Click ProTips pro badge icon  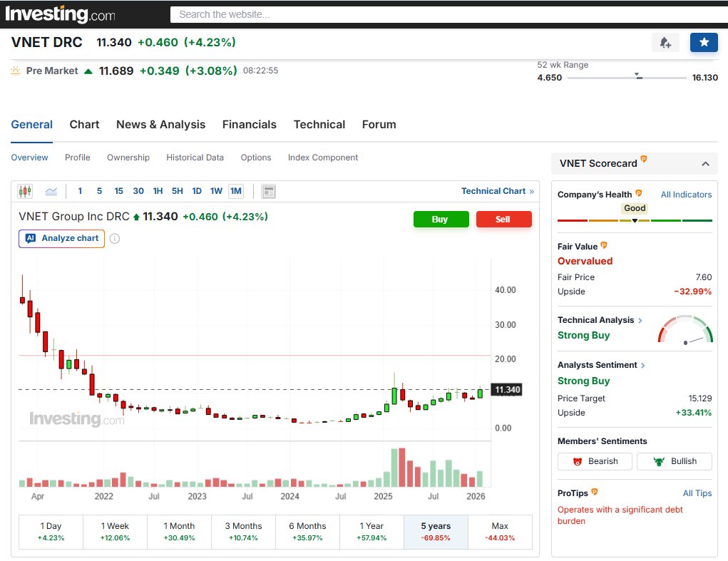pos(594,492)
